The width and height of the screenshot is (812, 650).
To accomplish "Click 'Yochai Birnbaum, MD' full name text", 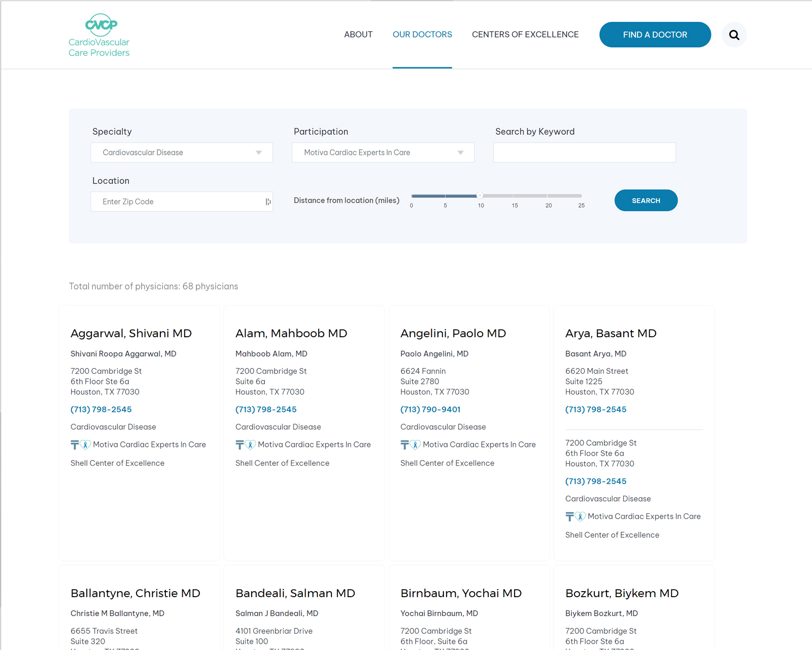I will pyautogui.click(x=439, y=613).
